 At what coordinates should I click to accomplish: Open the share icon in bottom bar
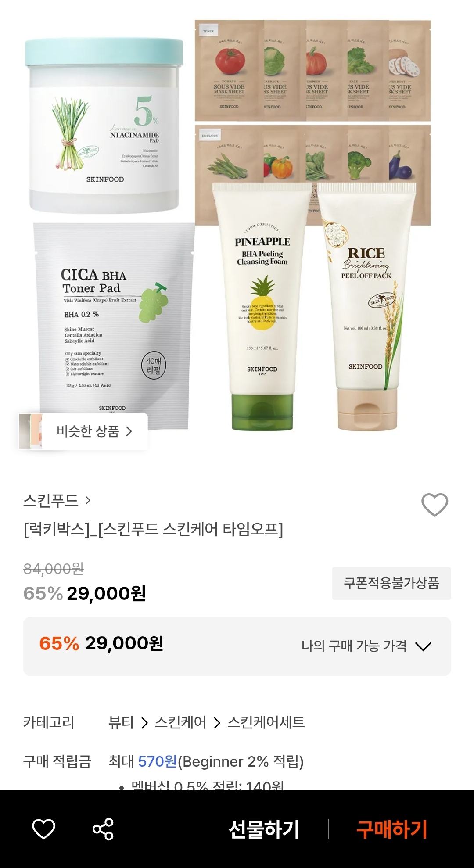tap(103, 829)
